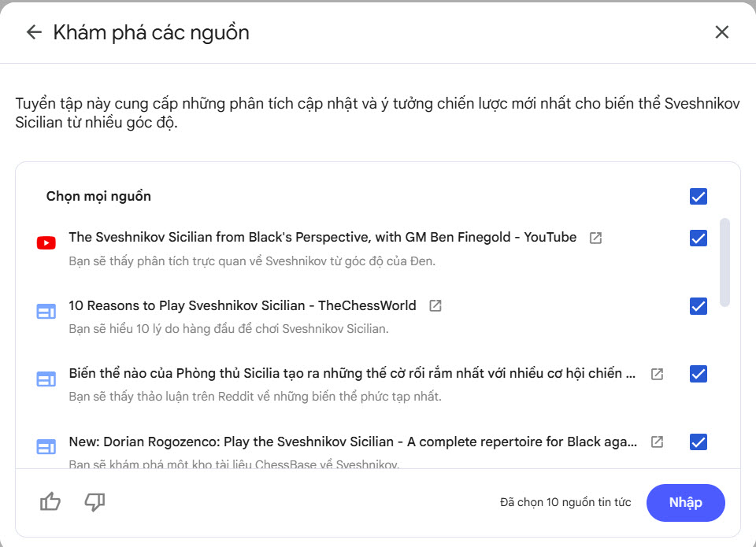Click the thumbs down feedback icon
Screen dimensions: 756x547
94,501
